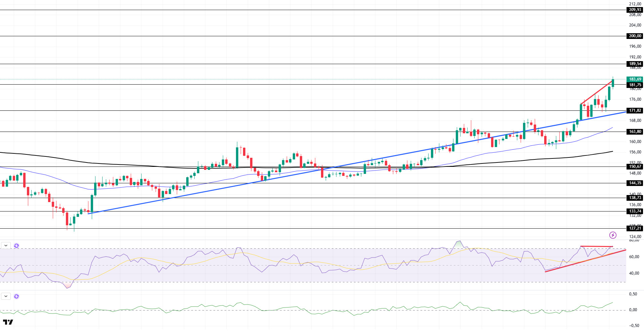Screen dimensions: 644x332
Task: Expand the bottom oscillator pane legend dropdown
Action: point(6,296)
